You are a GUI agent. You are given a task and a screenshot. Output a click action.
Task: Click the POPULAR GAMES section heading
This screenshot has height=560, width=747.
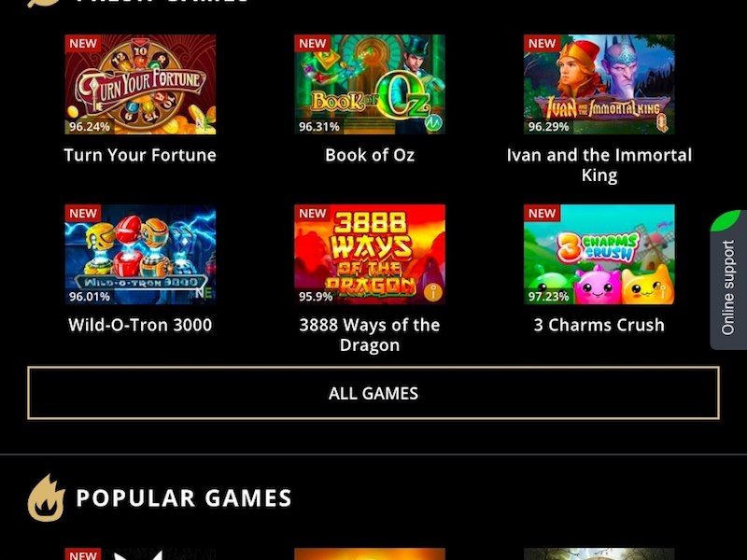pyautogui.click(x=184, y=498)
